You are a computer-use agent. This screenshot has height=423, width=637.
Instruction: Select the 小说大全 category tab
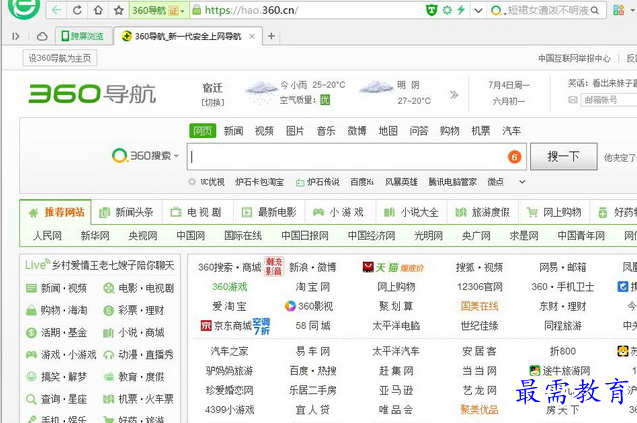coord(411,212)
